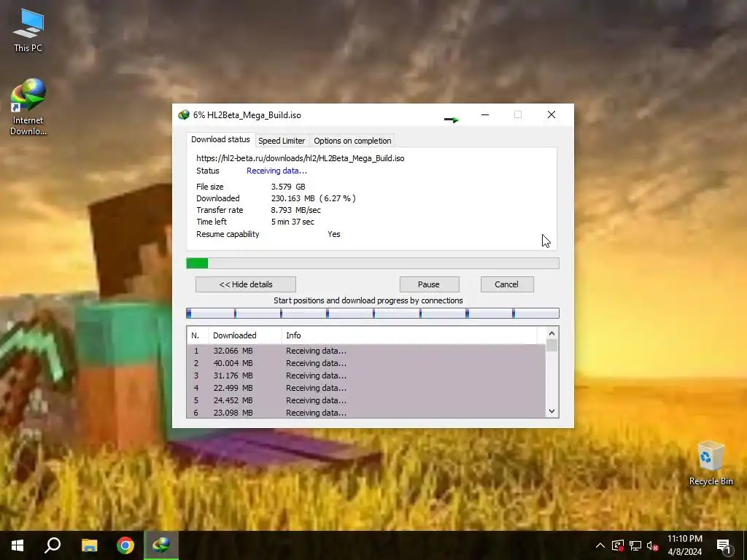747x560 pixels.
Task: Open the notification center icon
Action: [x=724, y=545]
